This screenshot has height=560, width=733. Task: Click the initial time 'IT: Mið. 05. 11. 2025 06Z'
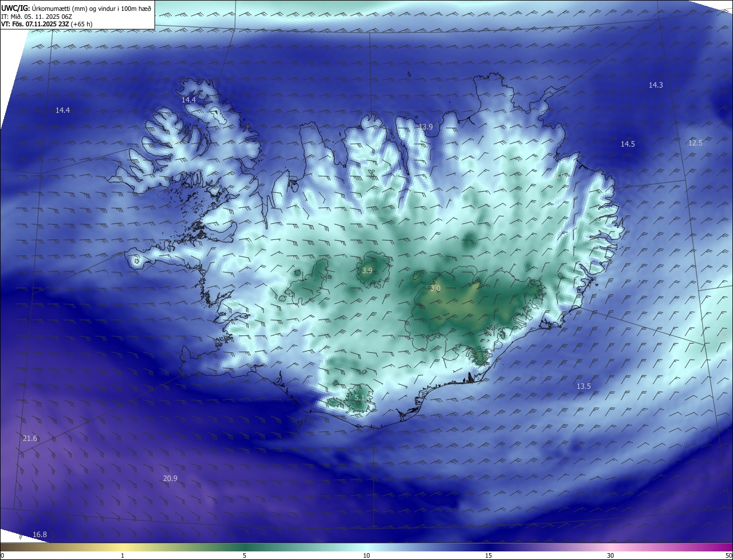coord(36,16)
